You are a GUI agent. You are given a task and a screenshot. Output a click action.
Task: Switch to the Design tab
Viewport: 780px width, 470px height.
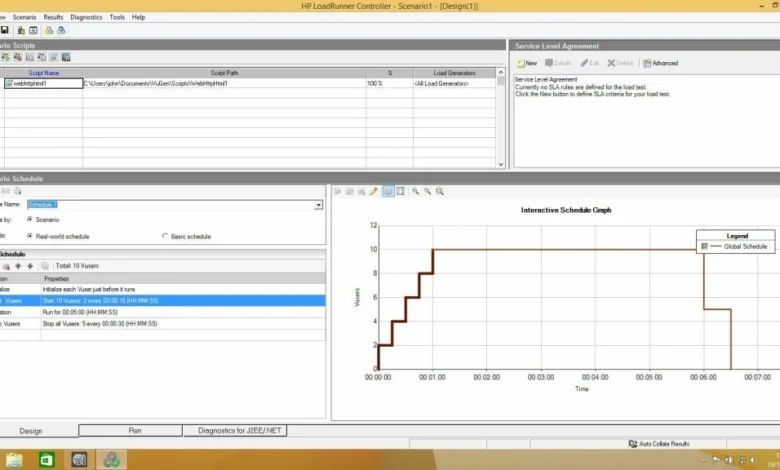pyautogui.click(x=31, y=431)
